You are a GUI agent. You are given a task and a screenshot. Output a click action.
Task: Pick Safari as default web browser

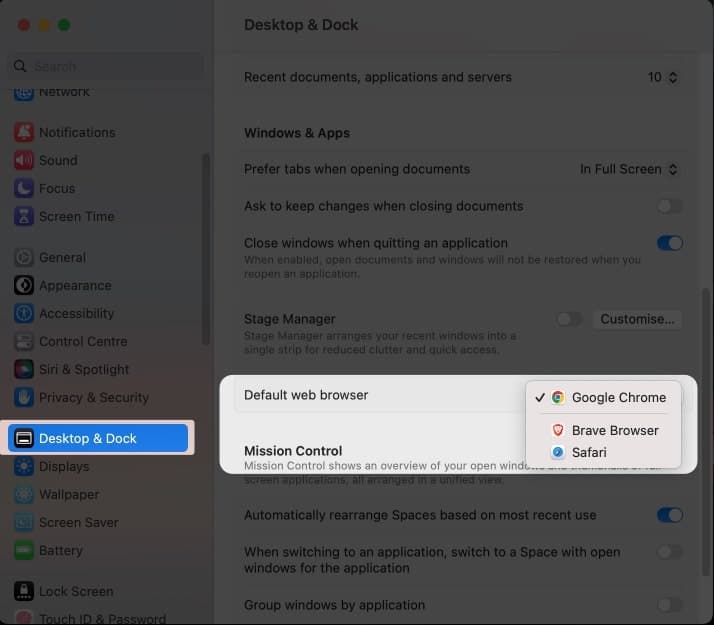point(603,452)
